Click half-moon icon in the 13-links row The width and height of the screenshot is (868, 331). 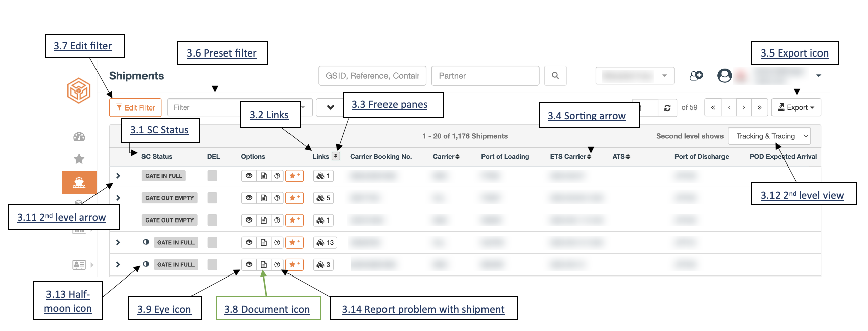pyautogui.click(x=146, y=242)
